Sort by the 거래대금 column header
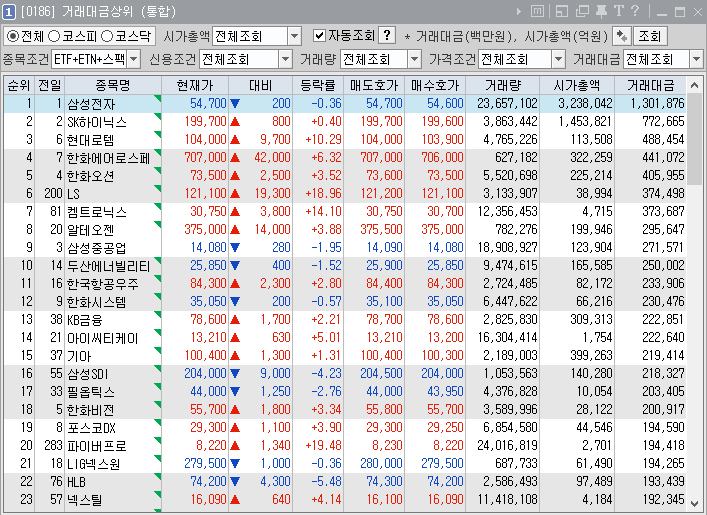The image size is (707, 515). 650,85
